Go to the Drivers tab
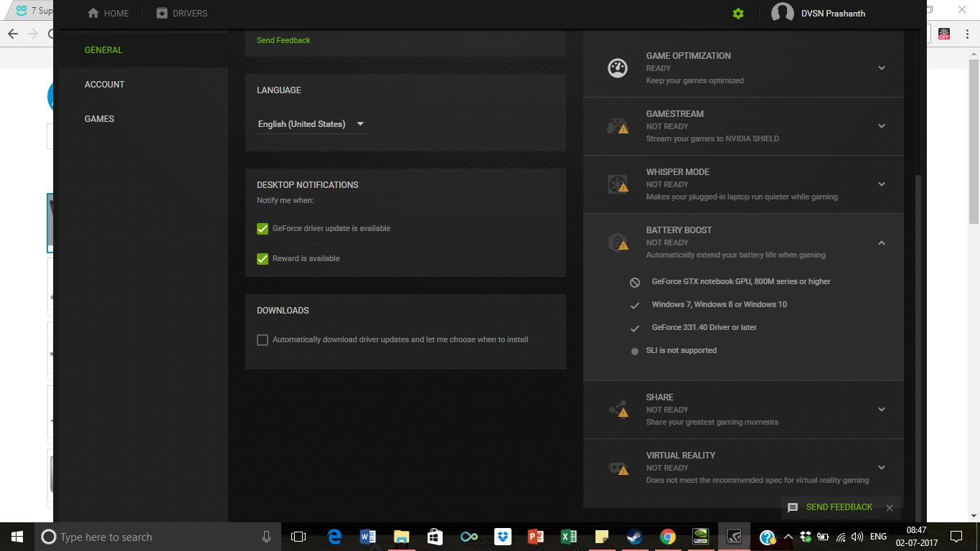This screenshot has width=980, height=551. 182,14
